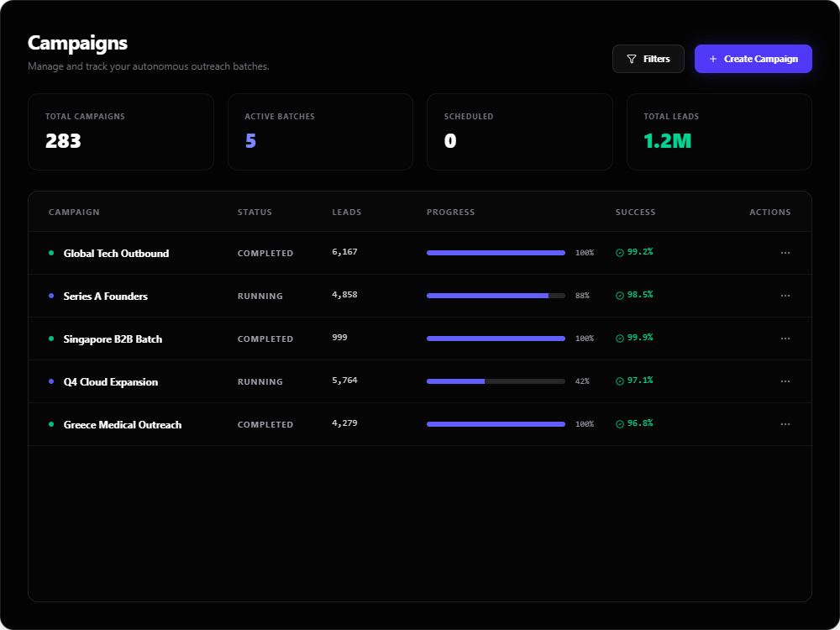Viewport: 840px width, 630px height.
Task: Open the Singapore B2B Batch campaign
Action: click(113, 339)
